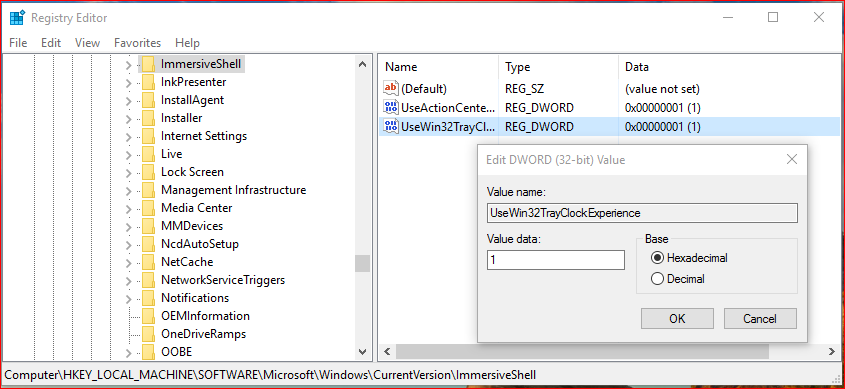Expand the InstallAgent key
This screenshot has height=389, width=845.
128,100
